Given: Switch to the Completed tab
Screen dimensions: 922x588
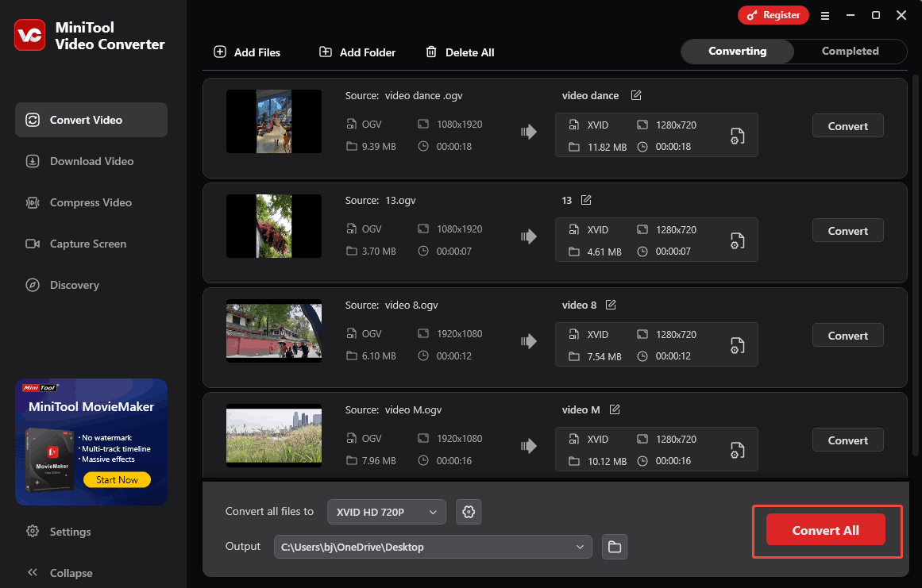Looking at the screenshot, I should pyautogui.click(x=851, y=51).
